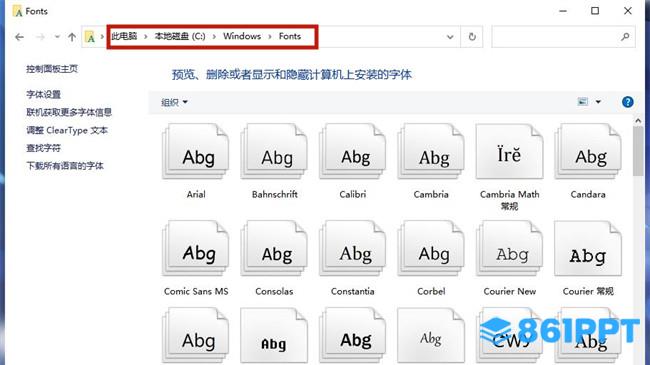This screenshot has height=365, width=650.
Task: Click Windows in the address path
Action: [x=242, y=36]
